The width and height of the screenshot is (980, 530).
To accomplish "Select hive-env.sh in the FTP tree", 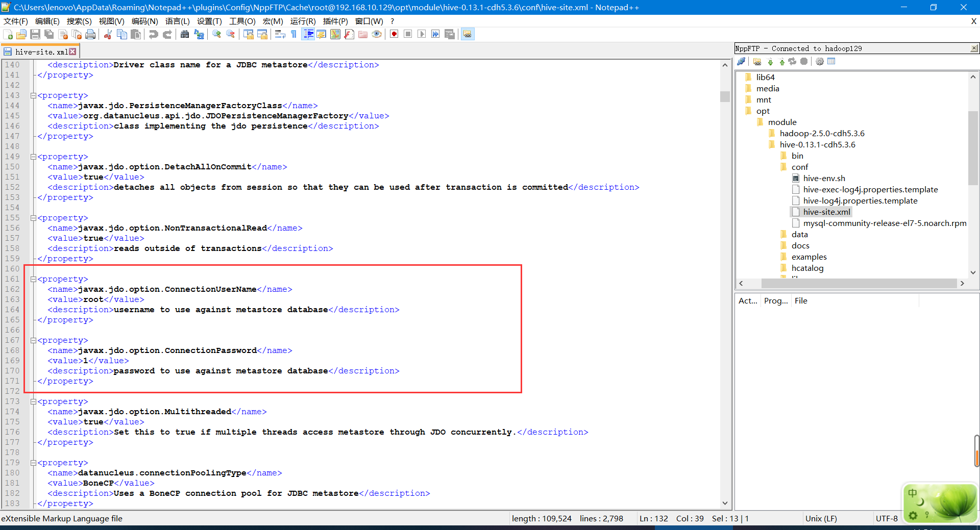I will click(x=824, y=178).
